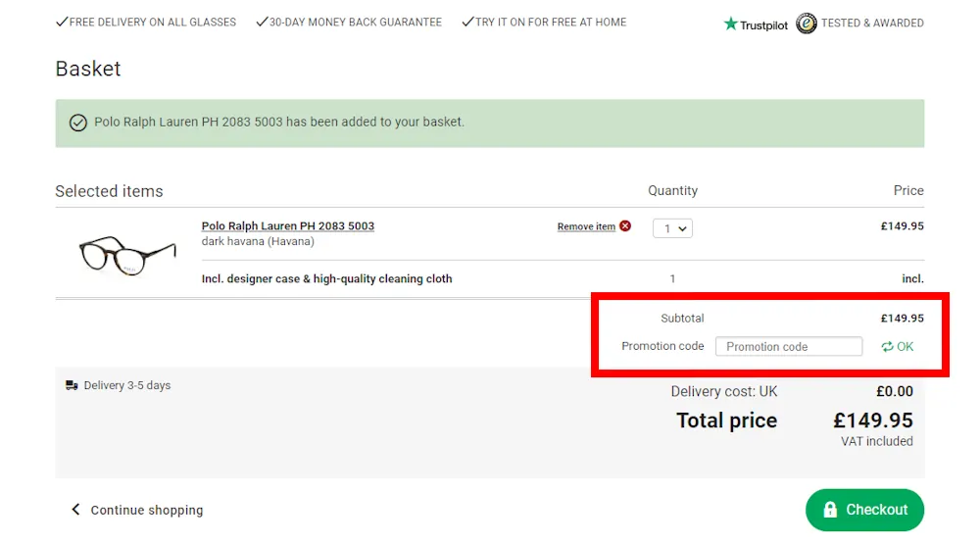The image size is (980, 545).
Task: Go back via Continue shopping
Action: tap(146, 510)
